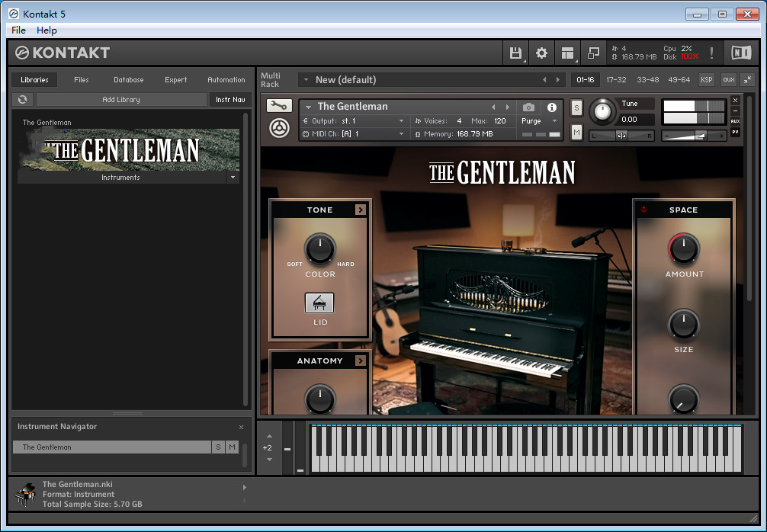
Task: Load previous instrument with left arrow
Action: point(493,107)
